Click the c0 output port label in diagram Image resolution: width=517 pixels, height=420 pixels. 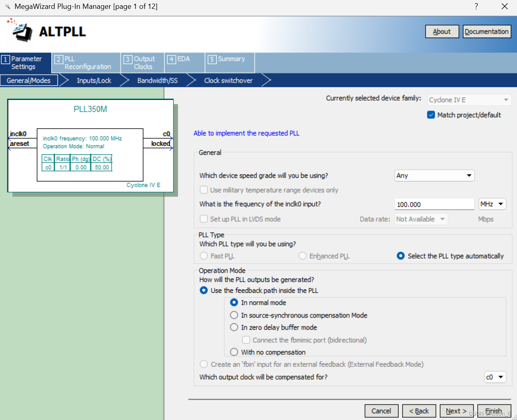tap(166, 134)
